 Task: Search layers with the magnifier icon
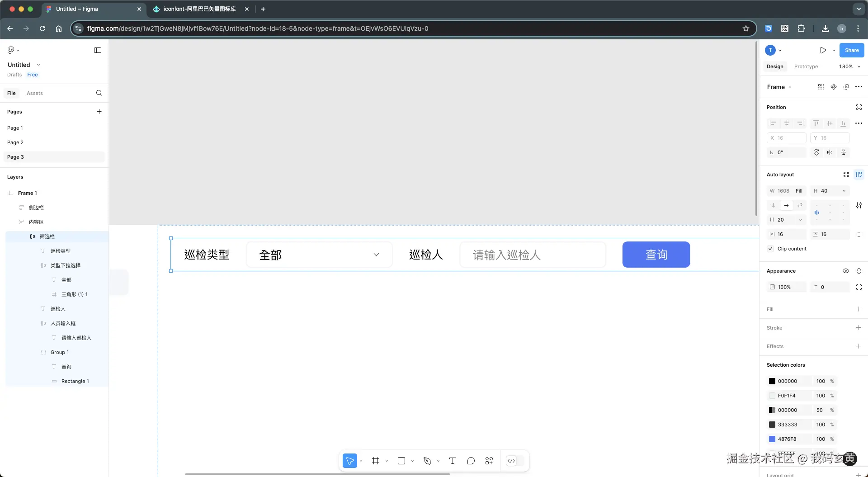(99, 93)
